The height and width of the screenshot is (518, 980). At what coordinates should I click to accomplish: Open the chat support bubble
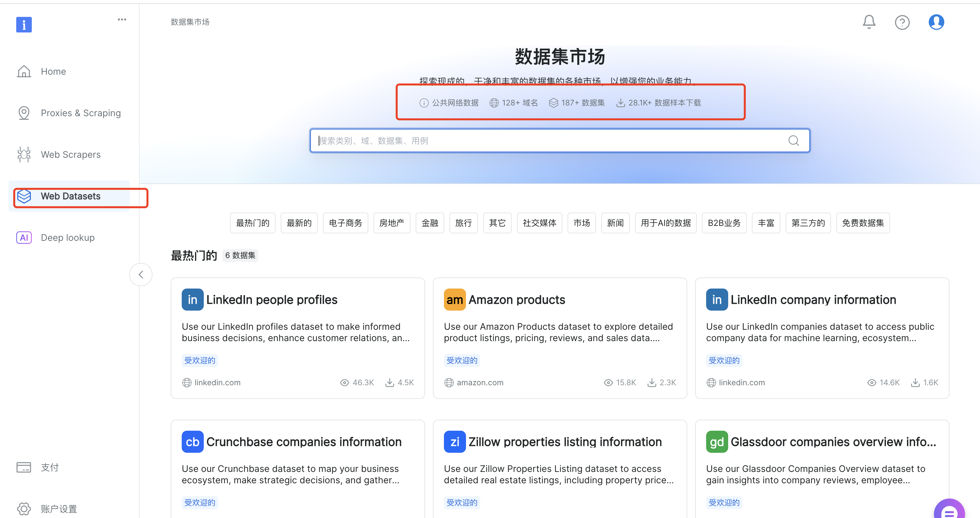coord(949,509)
